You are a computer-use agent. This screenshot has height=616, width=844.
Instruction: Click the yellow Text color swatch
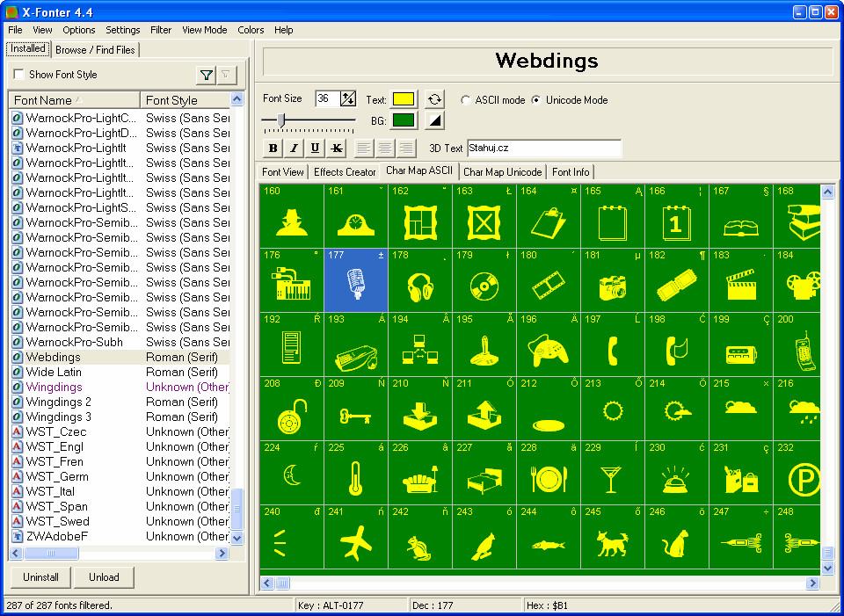404,99
